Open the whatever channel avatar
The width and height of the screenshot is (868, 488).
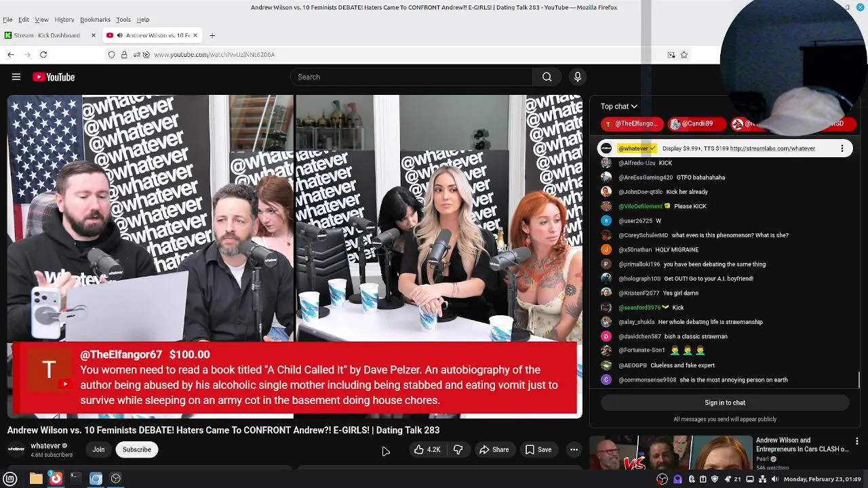tap(16, 449)
